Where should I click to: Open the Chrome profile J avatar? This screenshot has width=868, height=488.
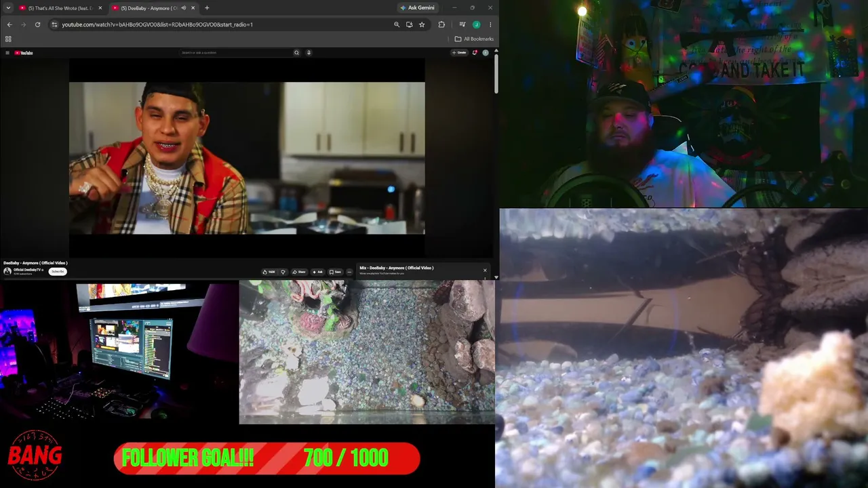(476, 24)
